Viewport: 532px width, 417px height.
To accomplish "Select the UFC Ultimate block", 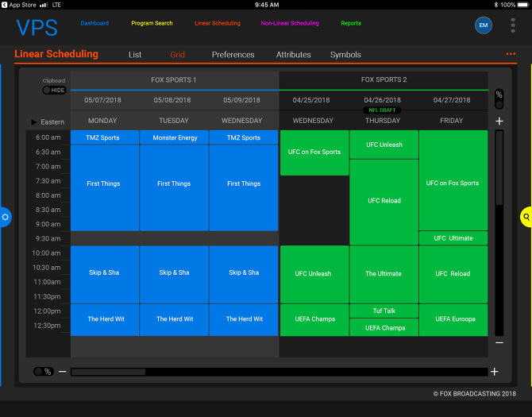I will [453, 237].
